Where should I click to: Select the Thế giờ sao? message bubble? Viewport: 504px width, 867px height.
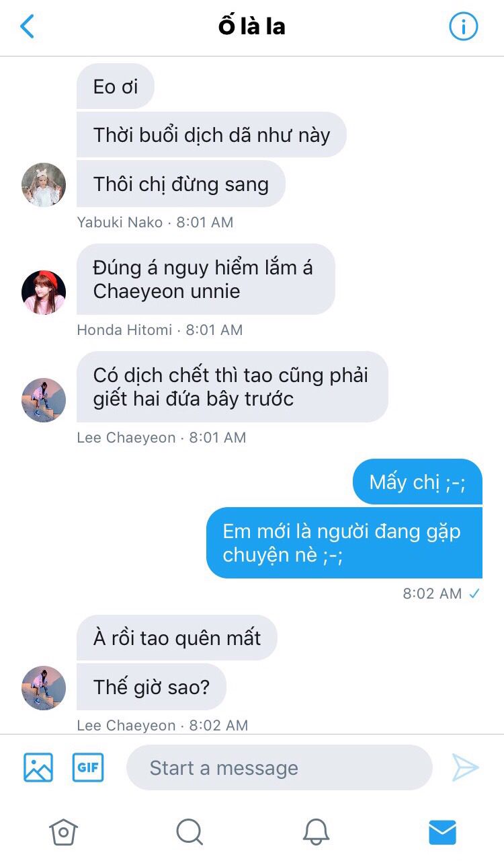(x=151, y=687)
